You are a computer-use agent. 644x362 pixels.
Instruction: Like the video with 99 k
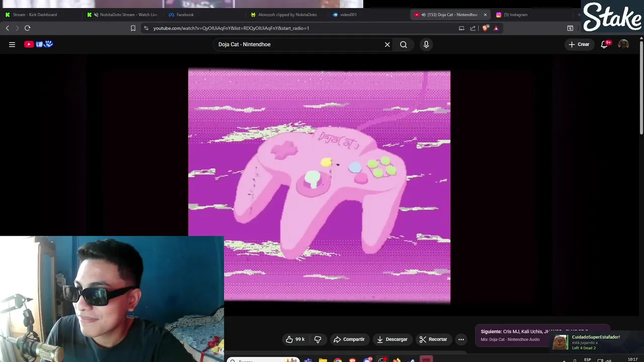(295, 339)
